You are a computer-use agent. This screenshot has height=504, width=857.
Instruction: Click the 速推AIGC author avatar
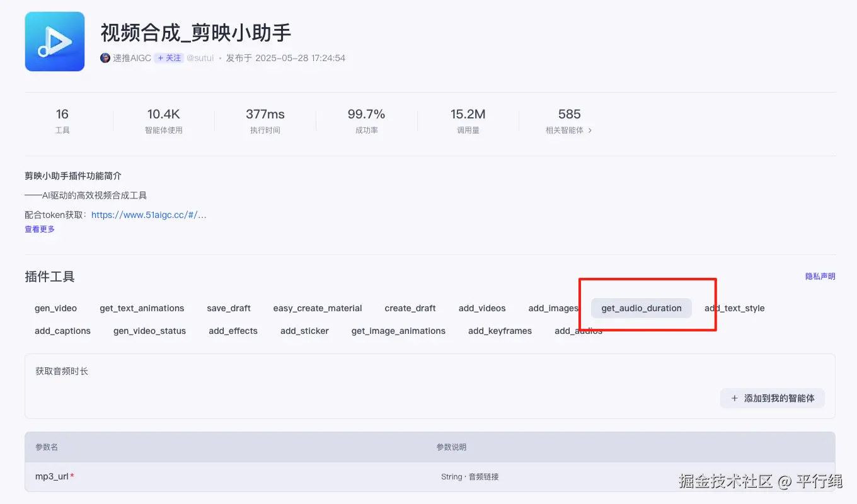(105, 58)
